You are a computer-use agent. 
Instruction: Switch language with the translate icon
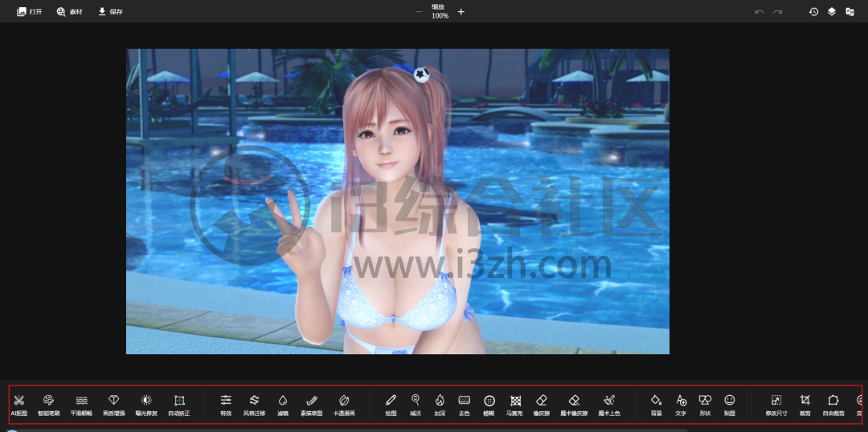850,11
